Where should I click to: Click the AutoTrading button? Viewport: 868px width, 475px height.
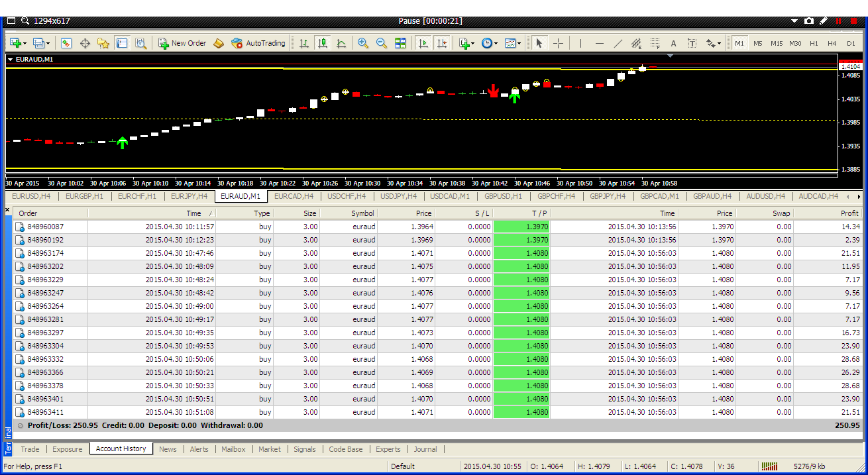(x=258, y=43)
